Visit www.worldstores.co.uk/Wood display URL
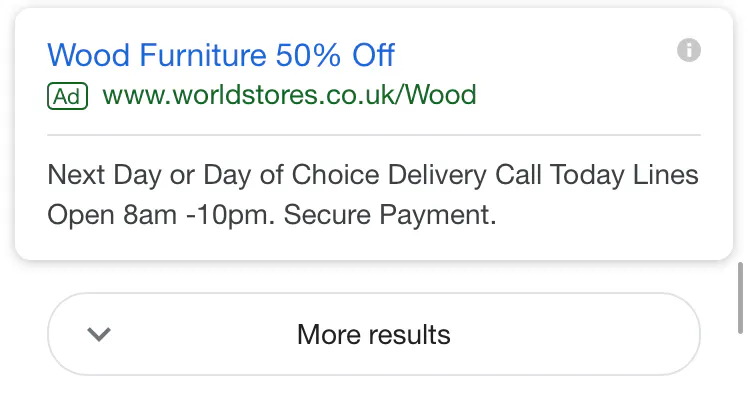Image resolution: width=749 pixels, height=400 pixels. coord(289,96)
